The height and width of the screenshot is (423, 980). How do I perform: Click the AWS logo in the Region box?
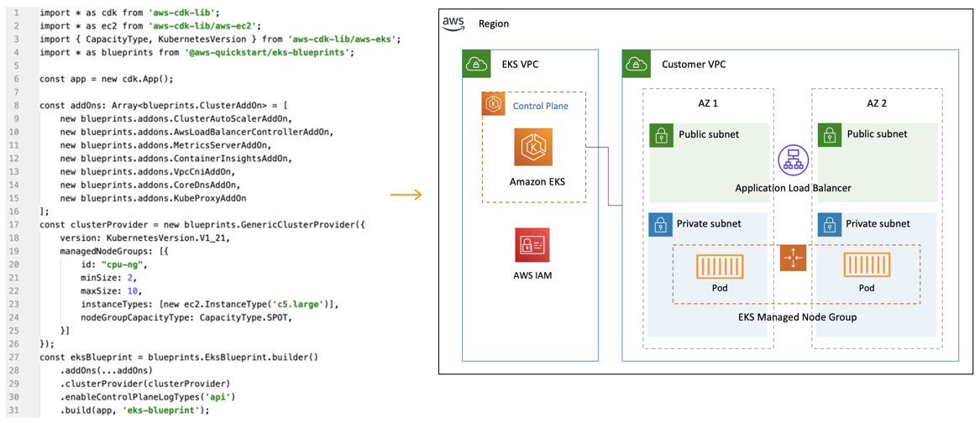[x=453, y=23]
